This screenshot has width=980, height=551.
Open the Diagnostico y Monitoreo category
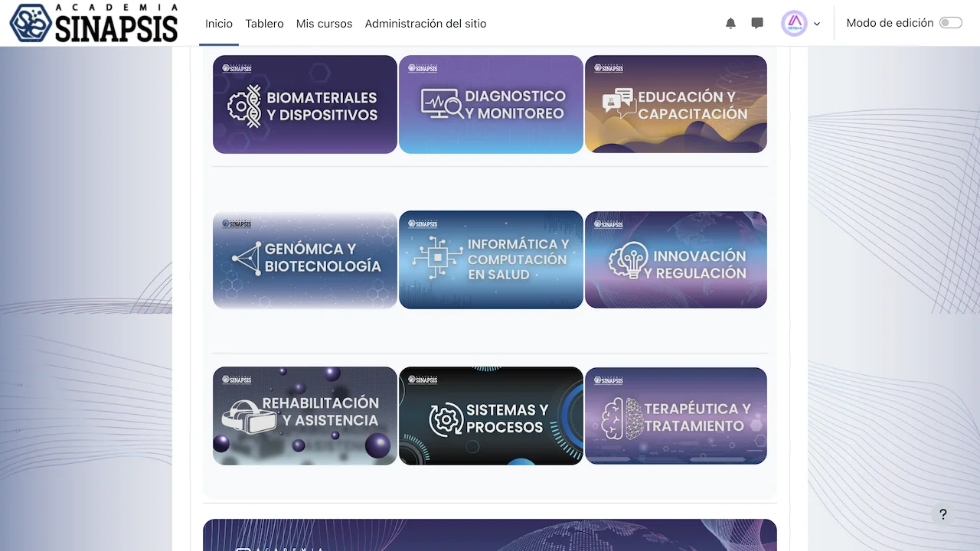point(491,104)
